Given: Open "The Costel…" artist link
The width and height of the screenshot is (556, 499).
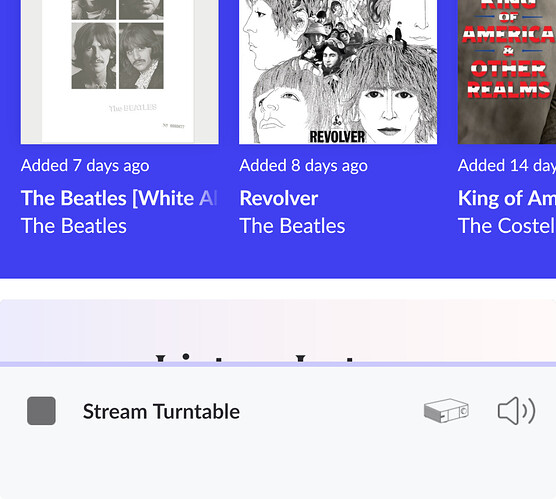Looking at the screenshot, I should (507, 226).
